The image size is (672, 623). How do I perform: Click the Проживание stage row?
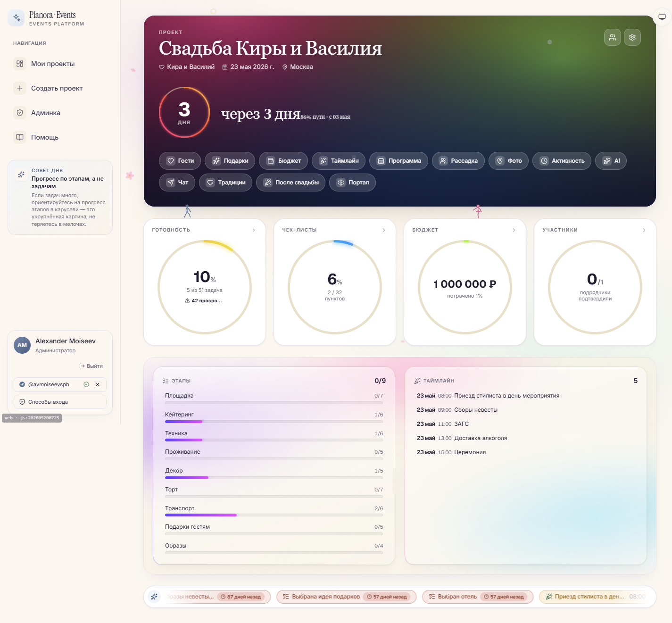point(274,455)
